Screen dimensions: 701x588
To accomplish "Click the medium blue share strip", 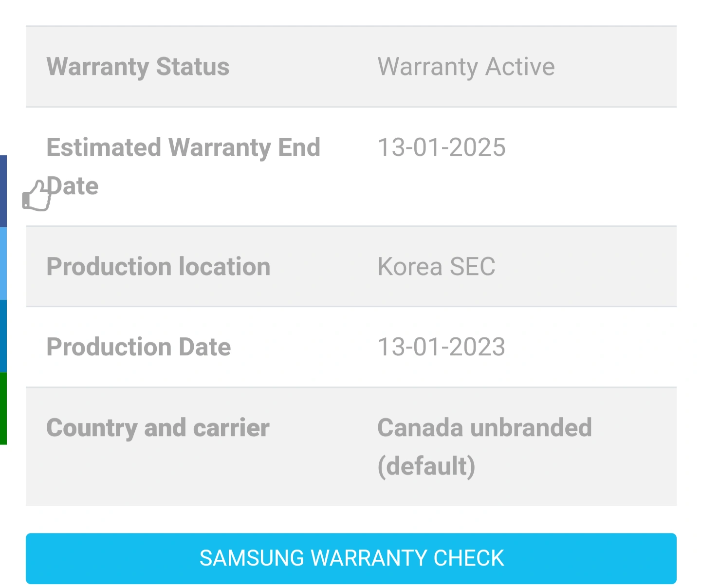I will [x=3, y=336].
